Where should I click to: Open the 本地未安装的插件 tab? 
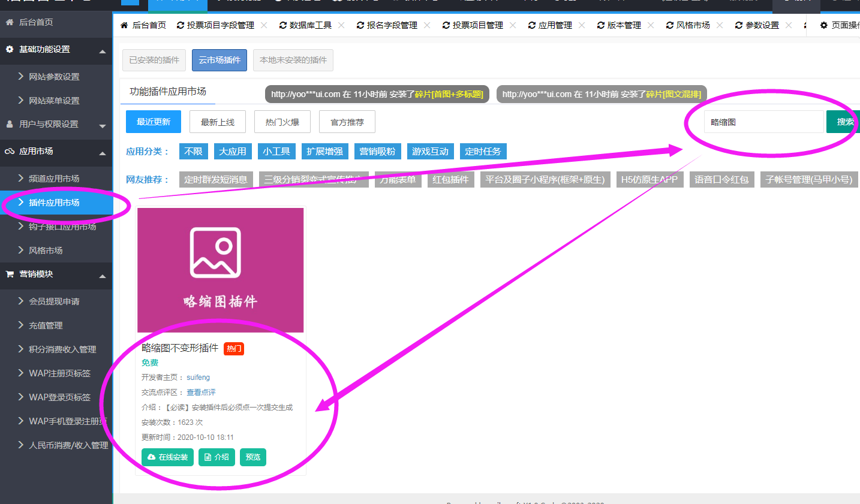293,60
